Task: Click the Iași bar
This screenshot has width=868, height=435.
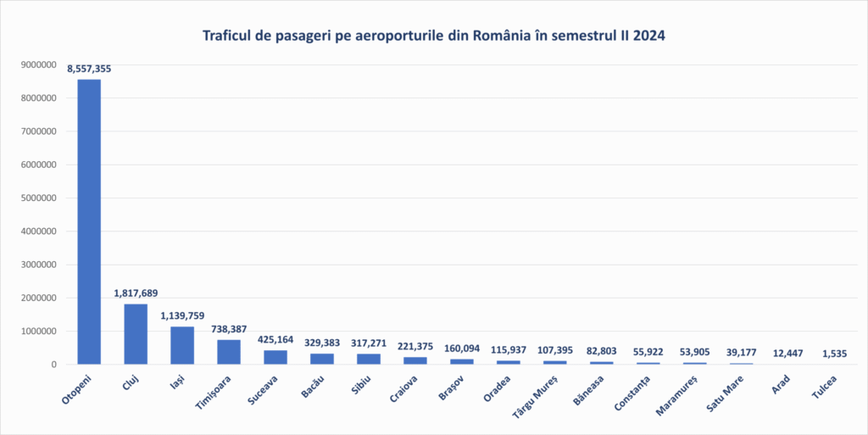Action: click(182, 345)
